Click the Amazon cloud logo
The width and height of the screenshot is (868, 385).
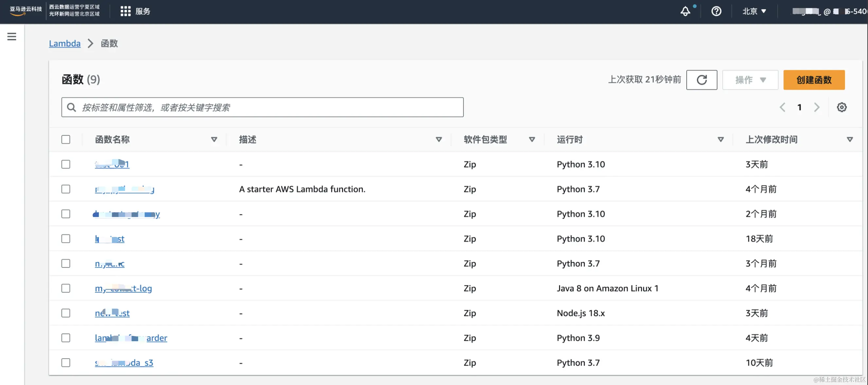(26, 11)
